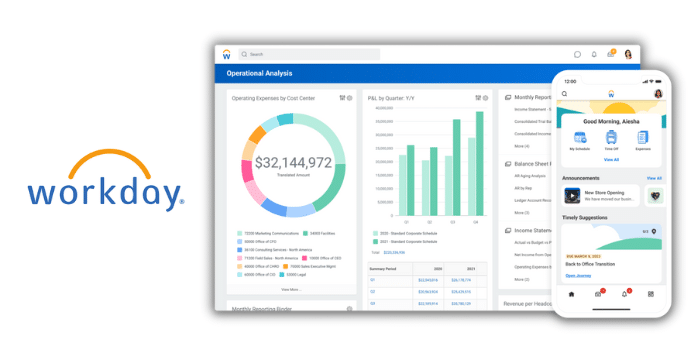Open the Income Statement report link

[x=533, y=109]
